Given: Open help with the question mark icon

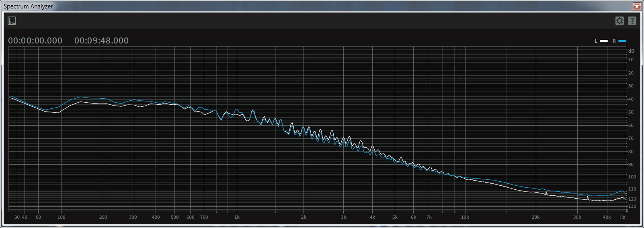Looking at the screenshot, I should click(x=632, y=21).
